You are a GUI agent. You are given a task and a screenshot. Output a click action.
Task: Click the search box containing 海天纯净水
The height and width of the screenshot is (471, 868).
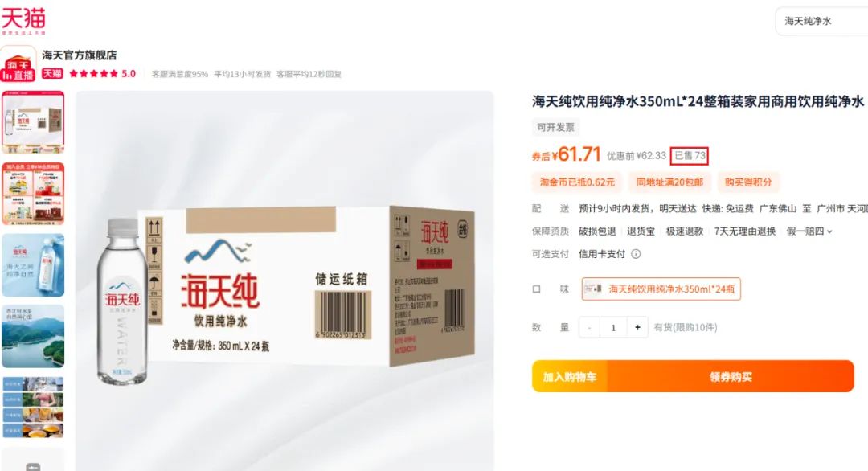coord(821,21)
